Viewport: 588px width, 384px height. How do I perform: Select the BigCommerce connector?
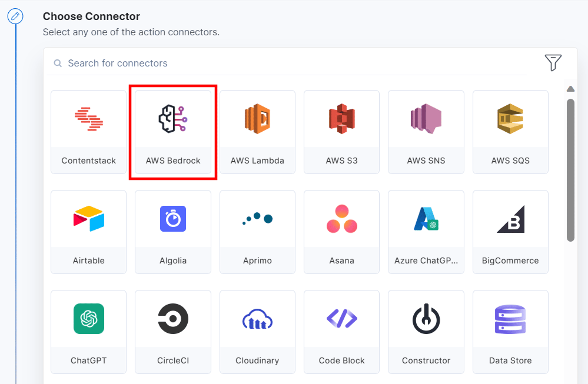pyautogui.click(x=510, y=232)
